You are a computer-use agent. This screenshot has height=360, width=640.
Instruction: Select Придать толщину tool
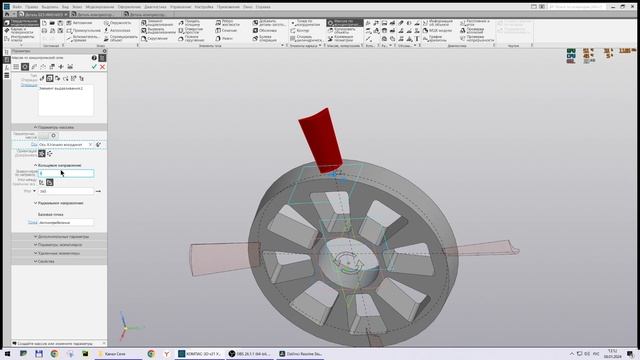click(x=189, y=23)
